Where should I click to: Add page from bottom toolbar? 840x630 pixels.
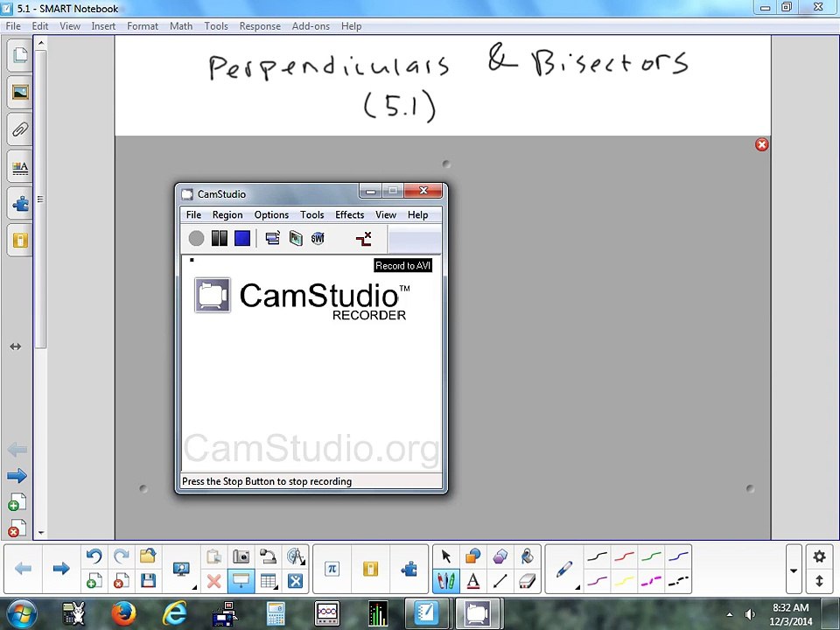(x=94, y=581)
